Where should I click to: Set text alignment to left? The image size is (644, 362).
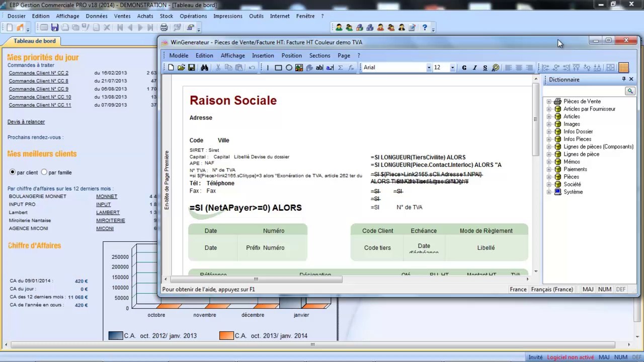pyautogui.click(x=508, y=67)
